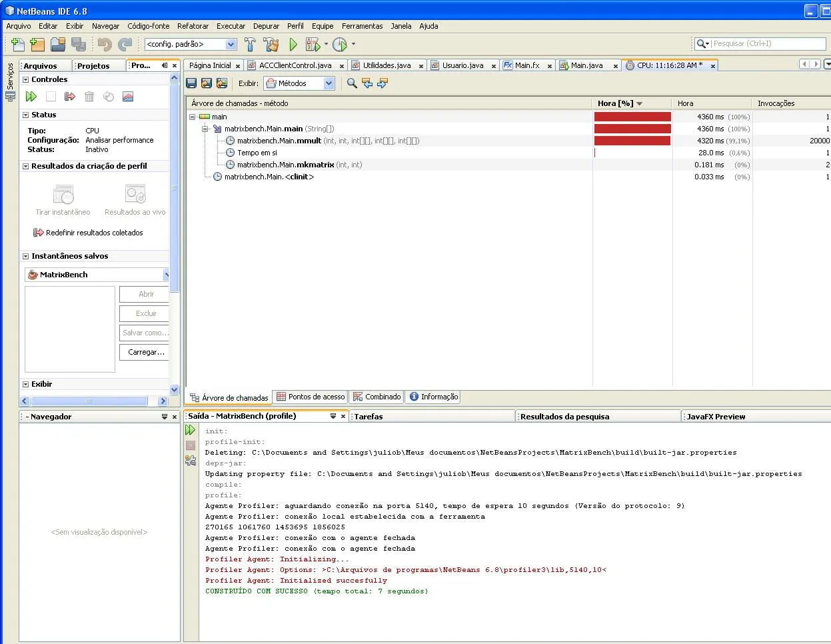Click Redefinir resultados coletados link
Screen dimensions: 831x644
(x=94, y=233)
